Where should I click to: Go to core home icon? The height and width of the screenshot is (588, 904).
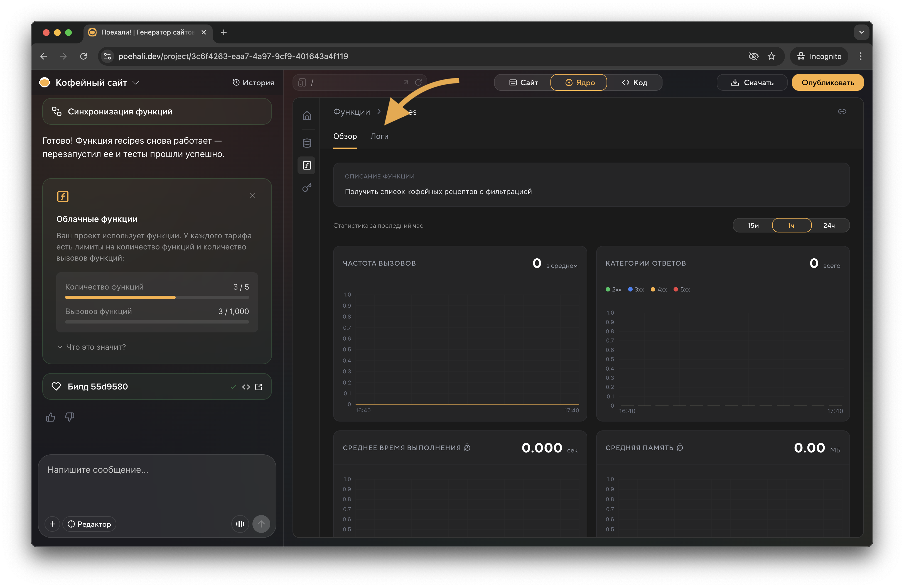(307, 116)
